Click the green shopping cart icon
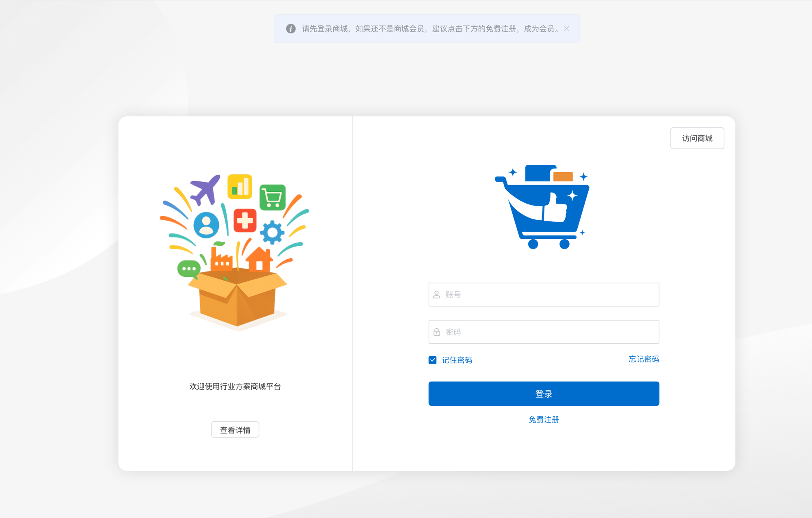 (272, 197)
